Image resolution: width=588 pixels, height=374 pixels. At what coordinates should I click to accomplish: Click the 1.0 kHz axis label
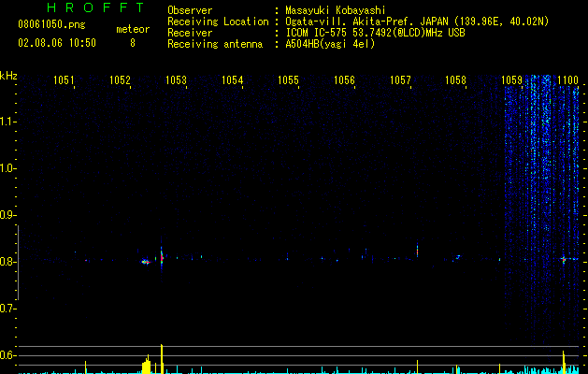pyautogui.click(x=7, y=168)
